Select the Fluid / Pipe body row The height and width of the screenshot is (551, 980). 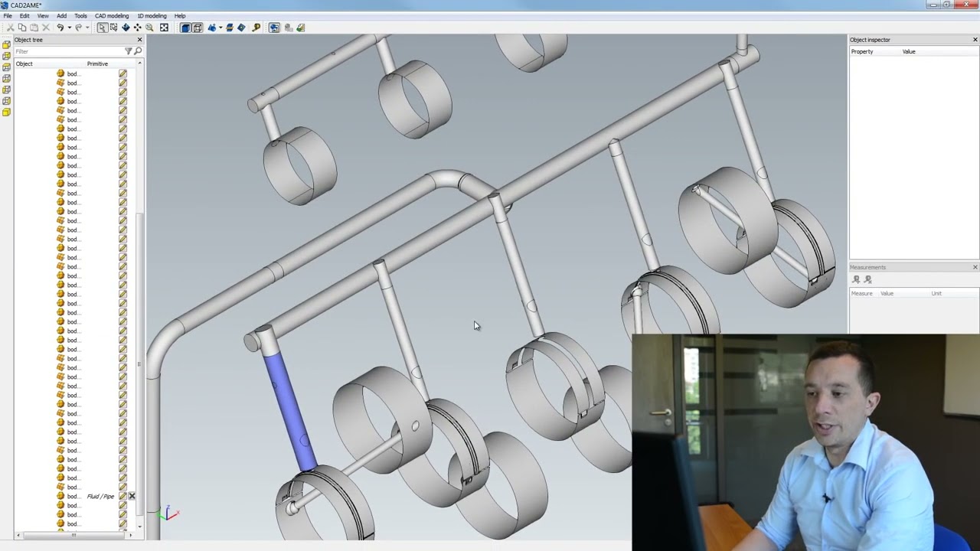click(x=72, y=496)
